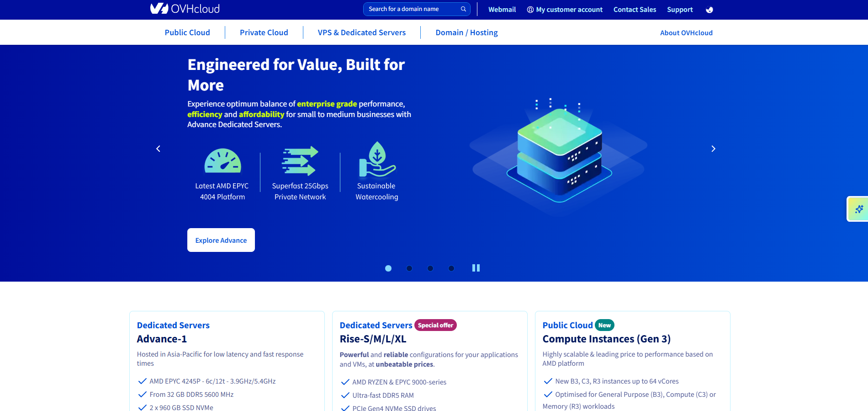Click 'From 32 GB DDR5 5600 MHz' text

[x=191, y=394]
